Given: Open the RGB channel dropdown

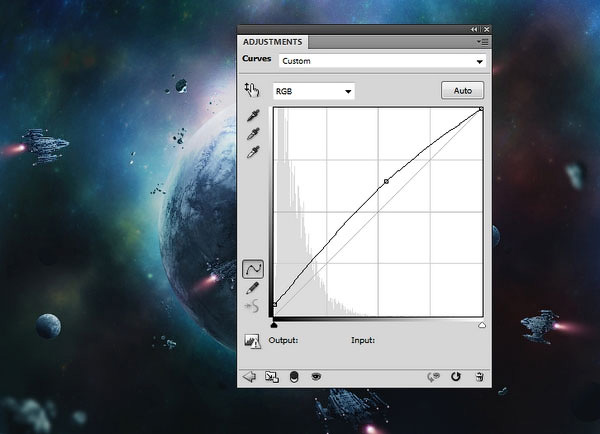Looking at the screenshot, I should 315,91.
